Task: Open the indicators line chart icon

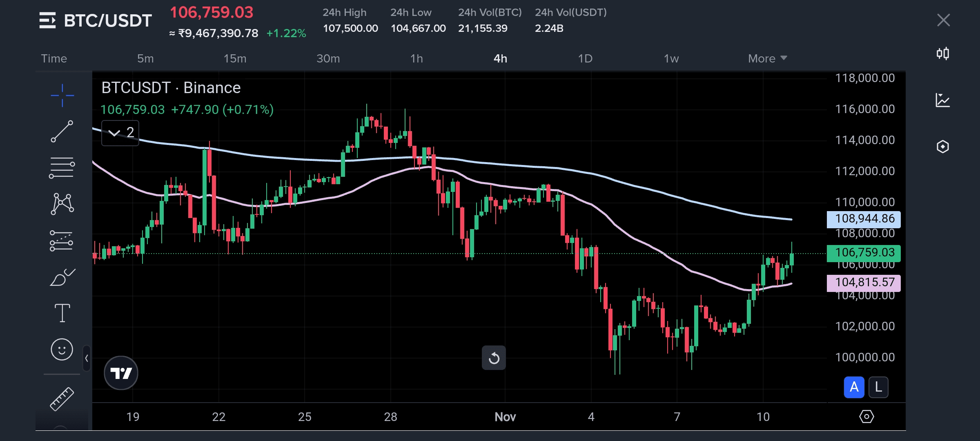Action: point(942,100)
